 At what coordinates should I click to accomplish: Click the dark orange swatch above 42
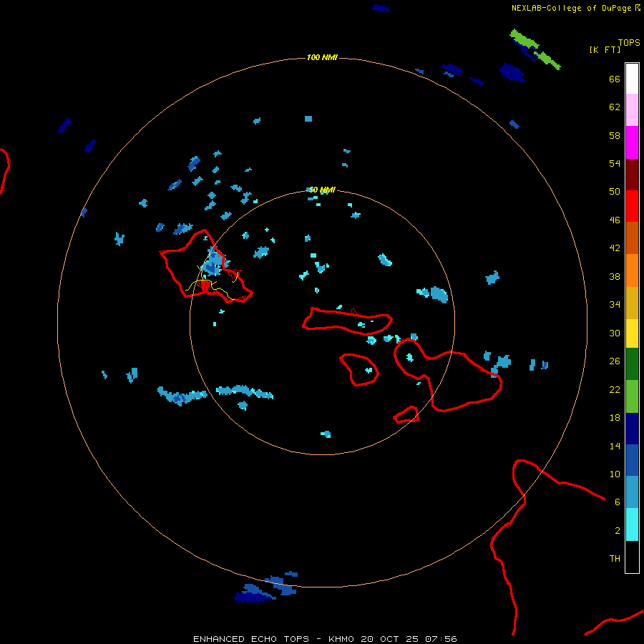pyautogui.click(x=632, y=238)
